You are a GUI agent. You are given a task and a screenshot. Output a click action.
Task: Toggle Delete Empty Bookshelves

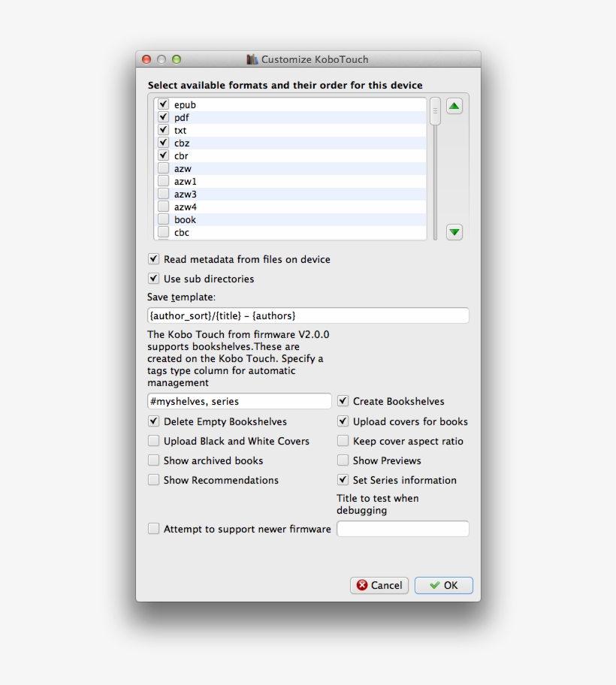(x=154, y=421)
